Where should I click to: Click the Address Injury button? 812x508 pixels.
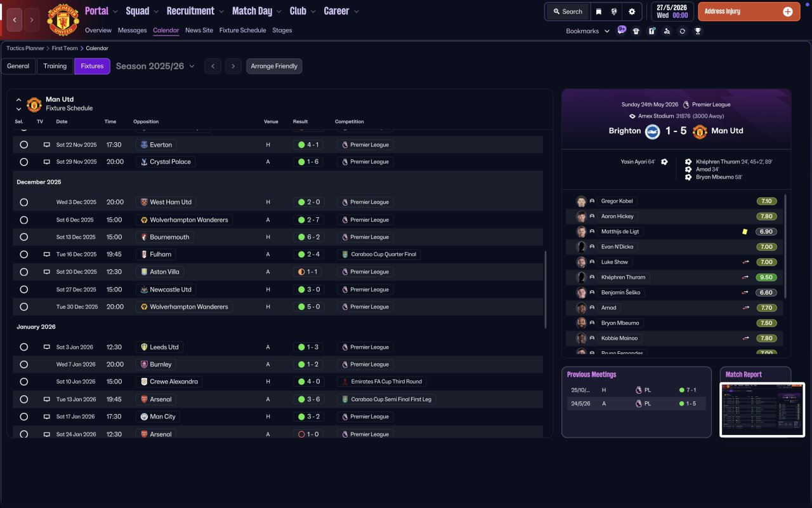(749, 11)
